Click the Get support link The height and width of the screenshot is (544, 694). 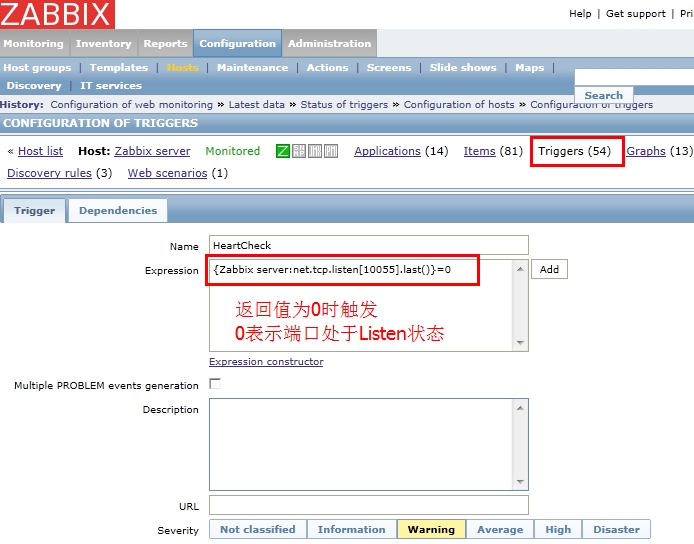(x=636, y=14)
